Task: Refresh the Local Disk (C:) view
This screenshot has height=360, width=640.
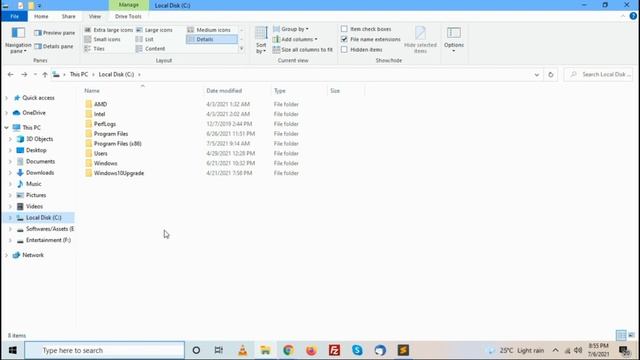Action: 551,75
